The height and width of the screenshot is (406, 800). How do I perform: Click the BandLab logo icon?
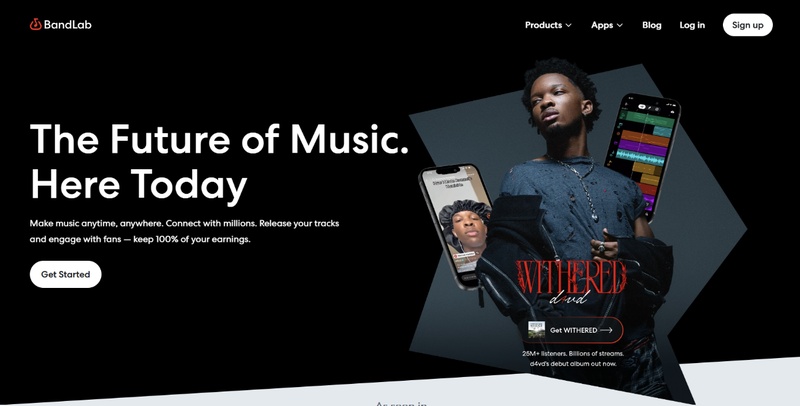pyautogui.click(x=35, y=24)
